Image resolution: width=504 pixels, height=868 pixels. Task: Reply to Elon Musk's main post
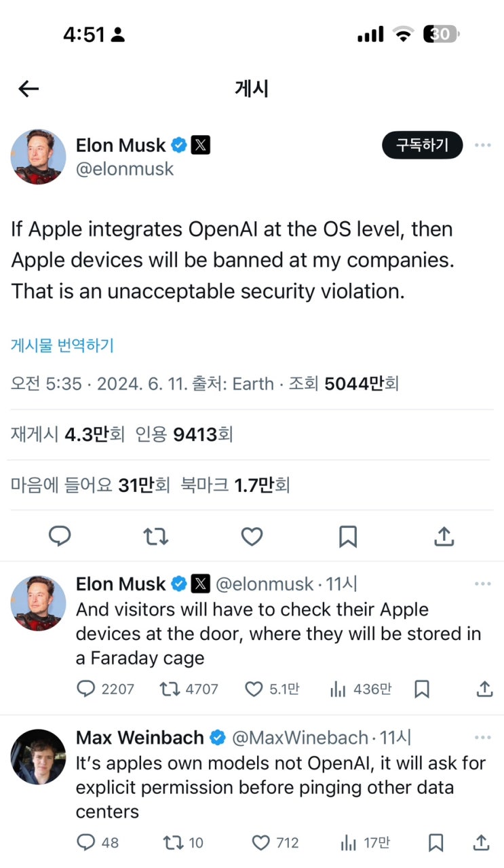pyautogui.click(x=60, y=537)
